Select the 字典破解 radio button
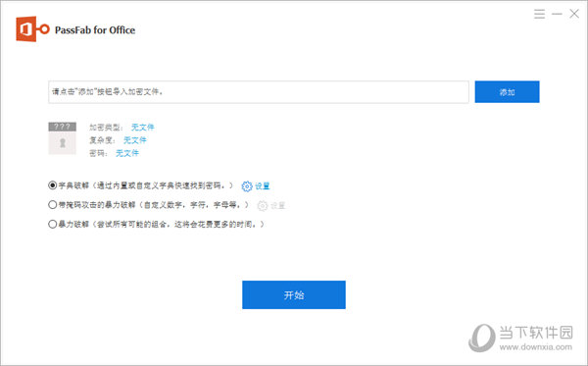Screen dimensions: 588x366 [53, 185]
